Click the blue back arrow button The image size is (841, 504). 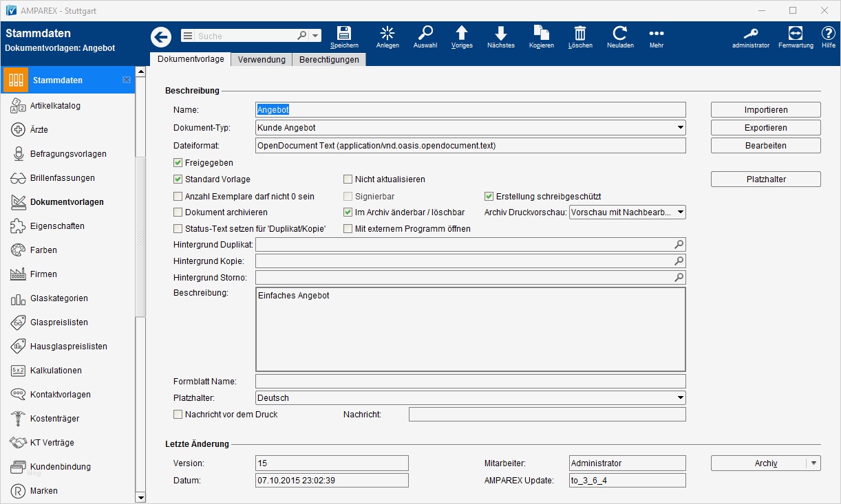click(161, 36)
